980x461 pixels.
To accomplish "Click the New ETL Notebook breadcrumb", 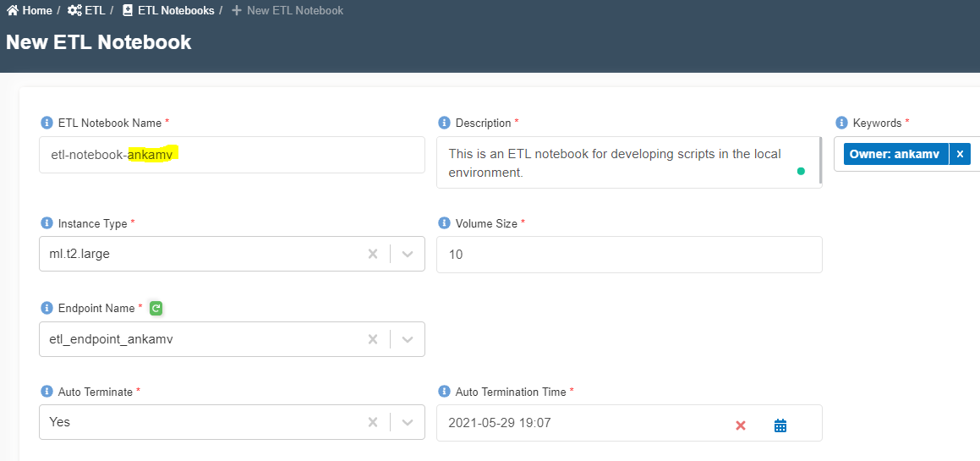I will tap(287, 11).
